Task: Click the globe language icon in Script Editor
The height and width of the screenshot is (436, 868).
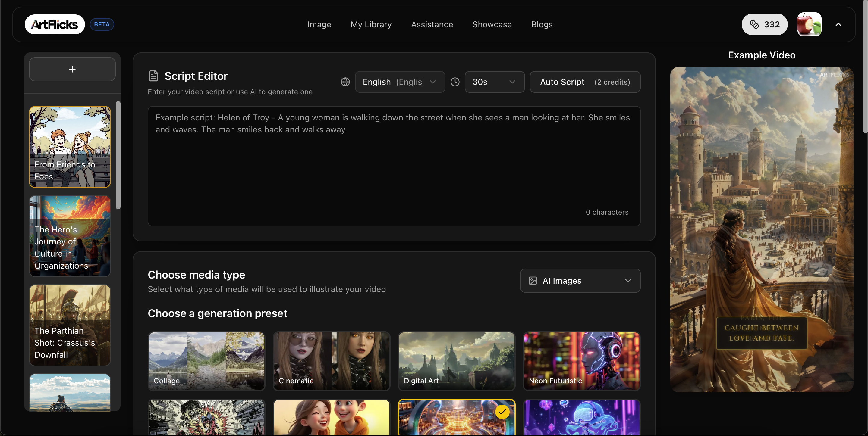Action: [x=345, y=82]
